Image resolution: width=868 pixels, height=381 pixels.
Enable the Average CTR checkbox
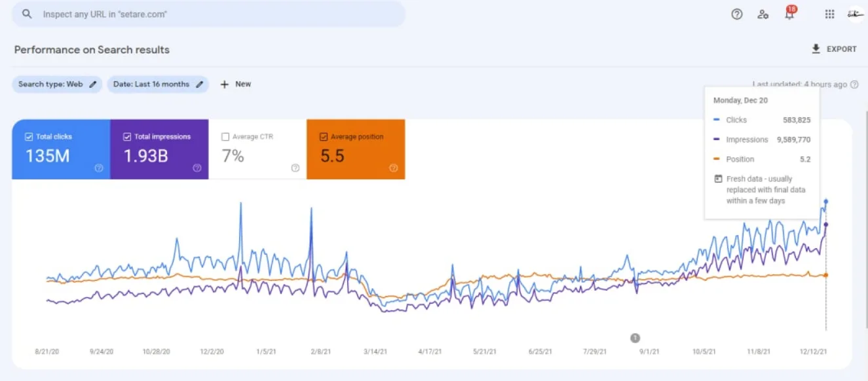pos(225,137)
